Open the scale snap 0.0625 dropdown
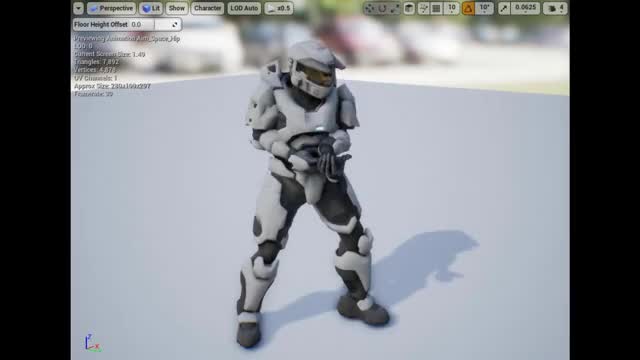This screenshot has width=640, height=360. [525, 9]
